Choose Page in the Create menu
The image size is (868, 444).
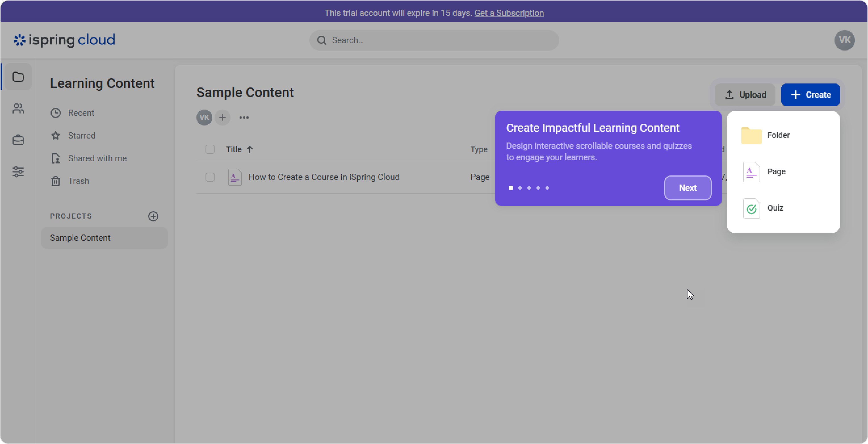click(776, 171)
